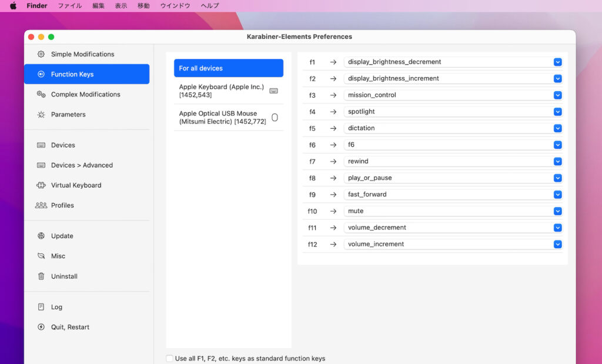
Task: Open the Parameters pane
Action: (x=67, y=114)
